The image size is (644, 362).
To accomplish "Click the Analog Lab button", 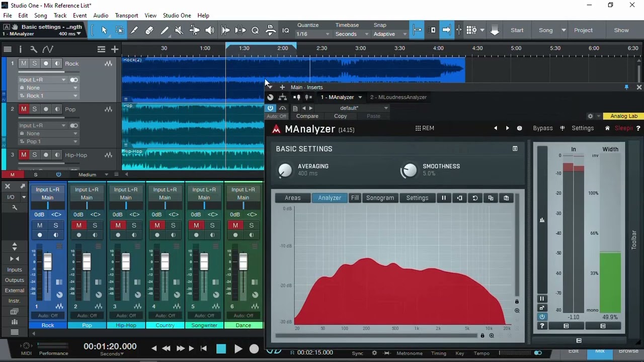I will pos(624,116).
